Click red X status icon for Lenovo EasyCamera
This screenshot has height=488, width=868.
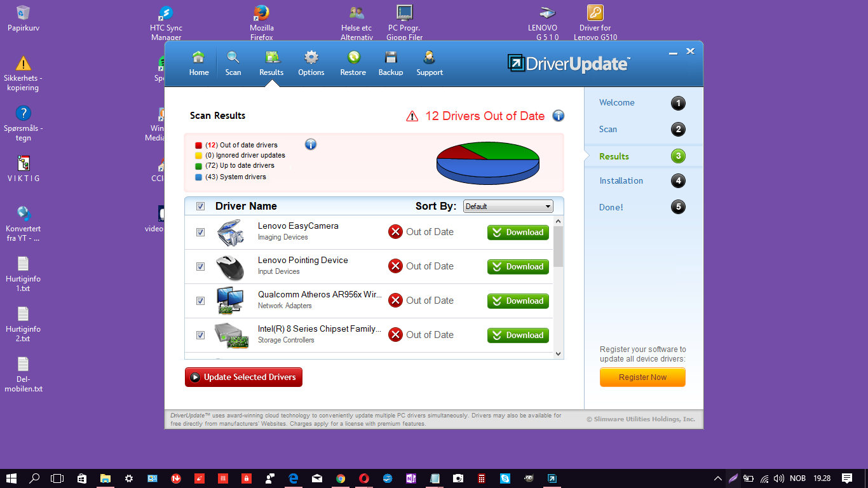coord(395,232)
